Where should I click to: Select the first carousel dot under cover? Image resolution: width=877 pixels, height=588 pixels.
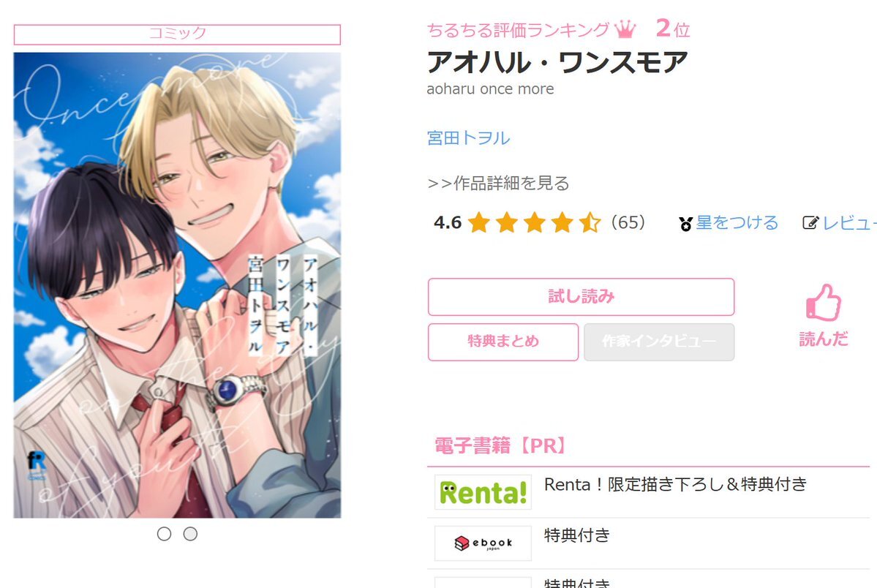point(164,534)
